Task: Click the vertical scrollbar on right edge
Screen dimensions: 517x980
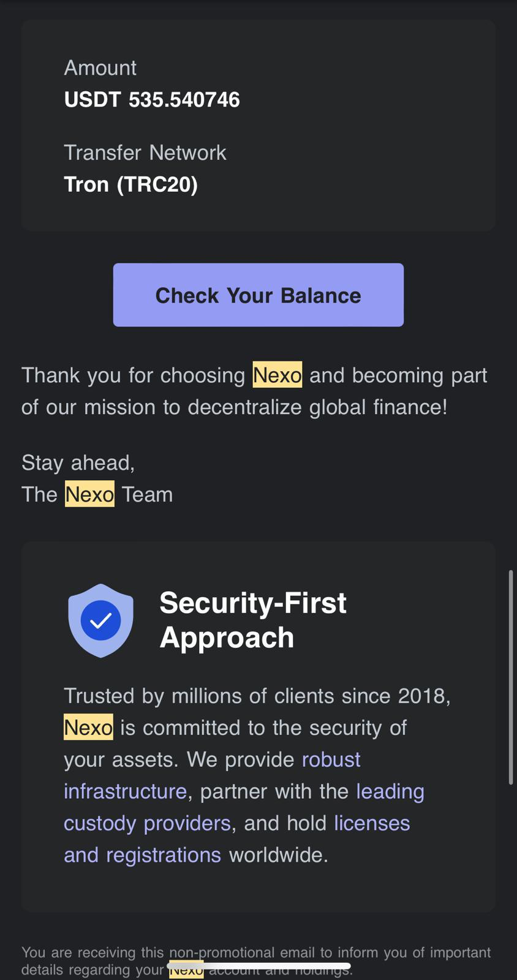Action: (511, 677)
